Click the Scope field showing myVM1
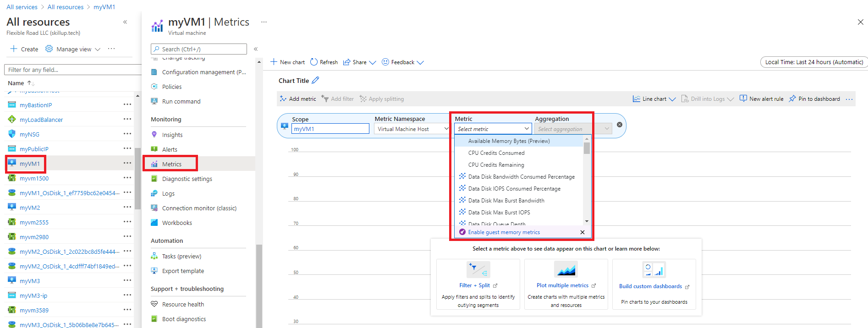Viewport: 868px width, 328px height. coord(330,129)
